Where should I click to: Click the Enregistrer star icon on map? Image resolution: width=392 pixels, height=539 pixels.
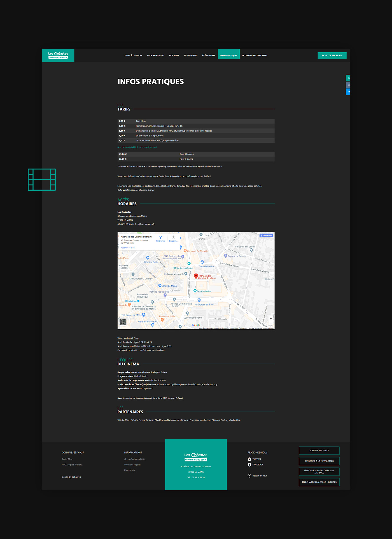click(x=173, y=237)
